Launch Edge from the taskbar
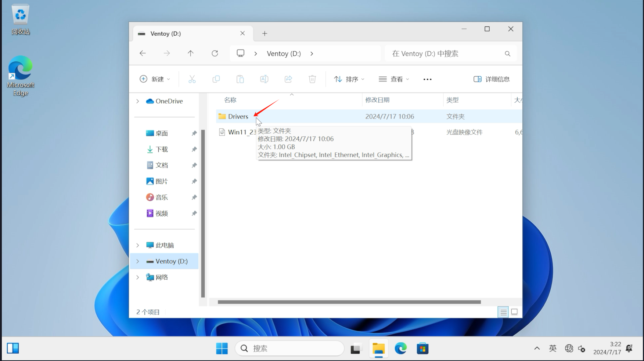Screen dimensions: 644x361 click(x=401, y=349)
